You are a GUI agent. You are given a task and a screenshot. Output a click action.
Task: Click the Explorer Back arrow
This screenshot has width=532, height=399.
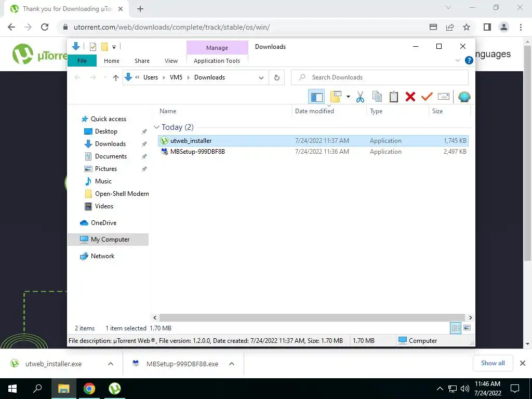click(x=77, y=78)
